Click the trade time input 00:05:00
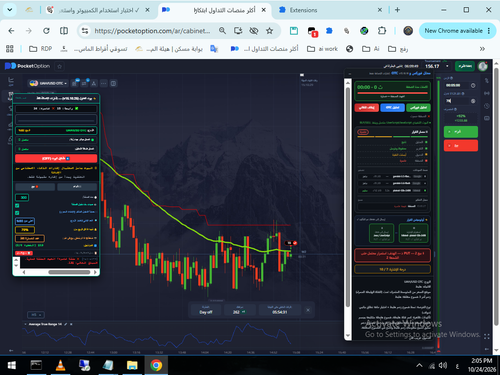The width and height of the screenshot is (500, 375). coord(456,86)
